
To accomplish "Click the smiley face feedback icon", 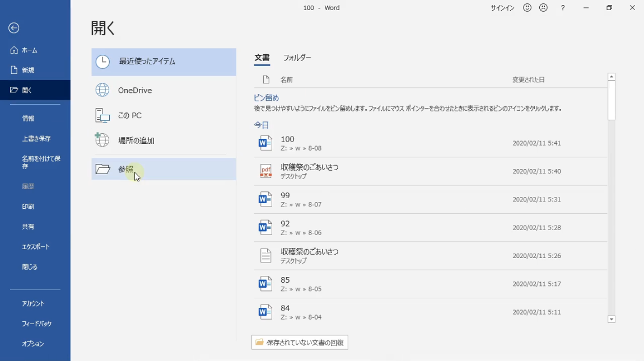I will 527,8.
